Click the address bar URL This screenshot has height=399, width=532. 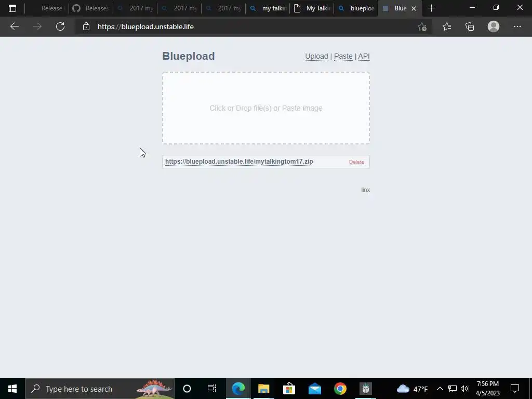click(145, 27)
